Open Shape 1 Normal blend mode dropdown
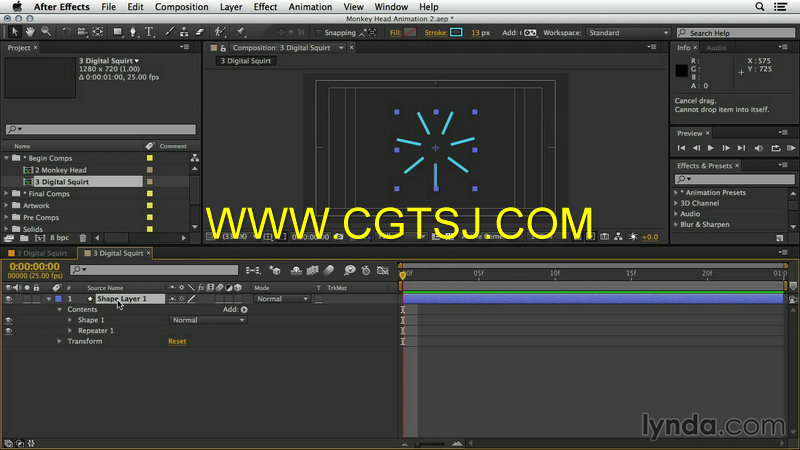Screen dimensions: 800x450 click(208, 320)
